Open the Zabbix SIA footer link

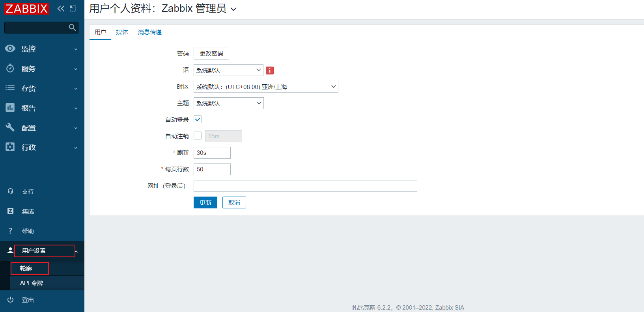click(450, 308)
